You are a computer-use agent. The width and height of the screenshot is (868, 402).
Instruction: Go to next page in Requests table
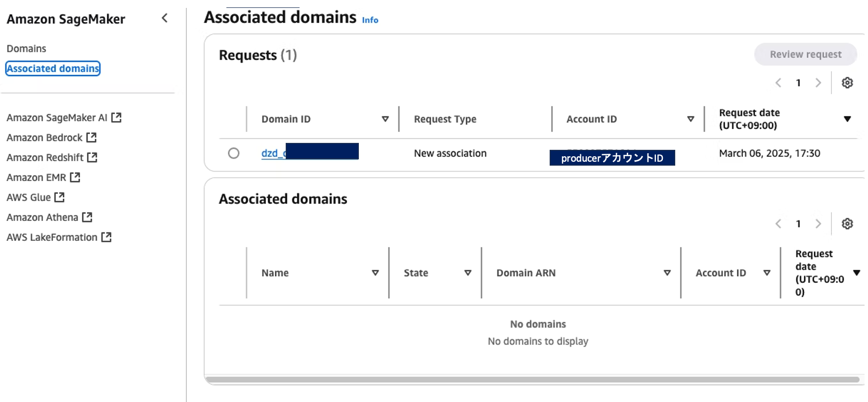(x=818, y=83)
